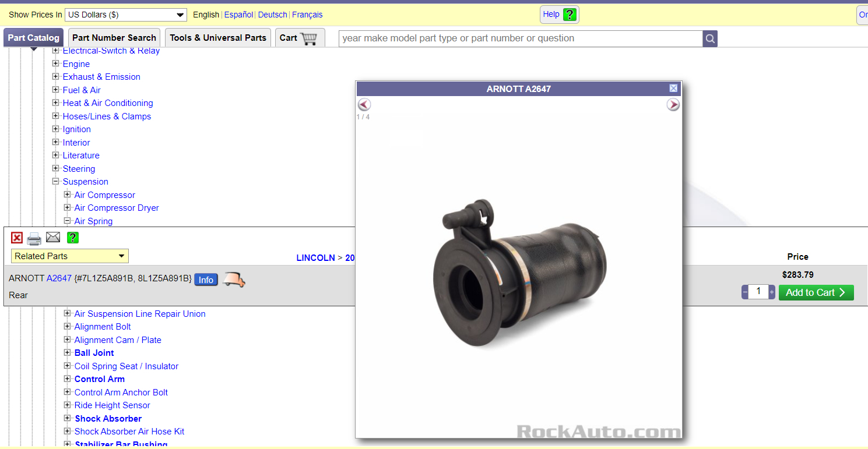Select the English language link
This screenshot has width=868, height=449.
tap(206, 15)
